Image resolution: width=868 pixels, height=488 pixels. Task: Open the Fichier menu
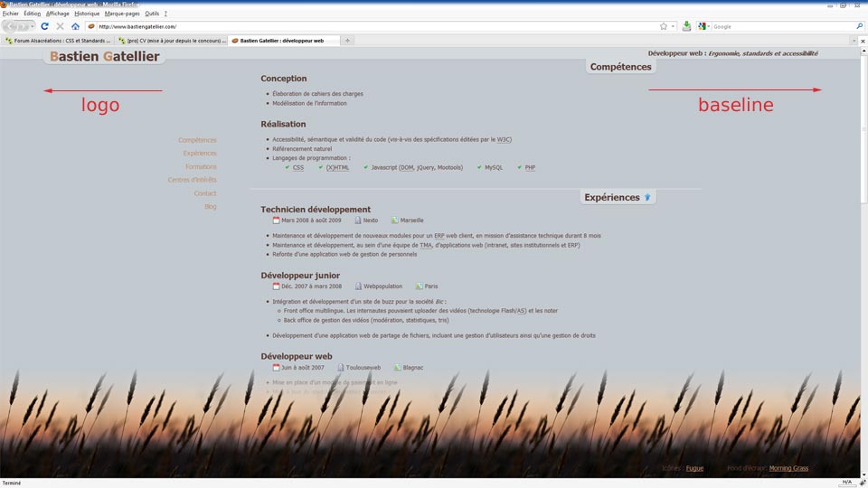point(11,14)
